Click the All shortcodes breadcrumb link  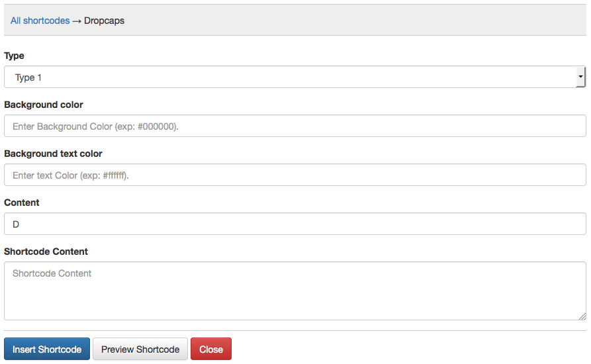point(40,21)
